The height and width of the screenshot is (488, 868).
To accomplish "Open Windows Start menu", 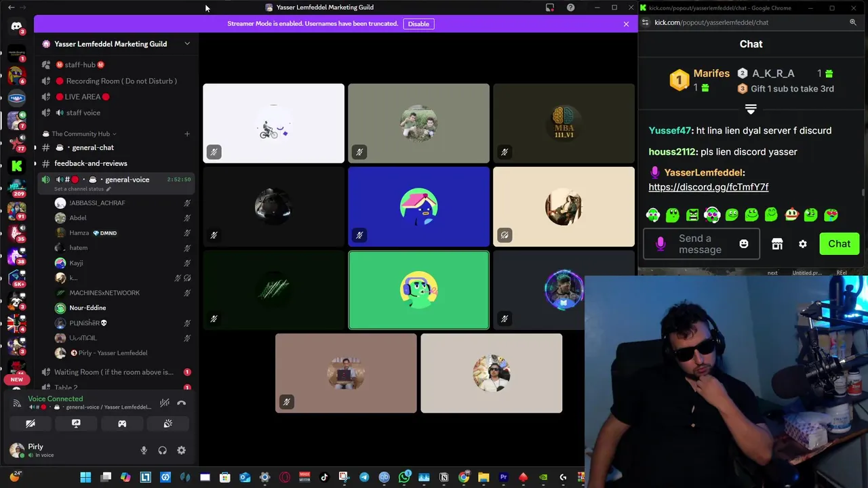I will (85, 477).
